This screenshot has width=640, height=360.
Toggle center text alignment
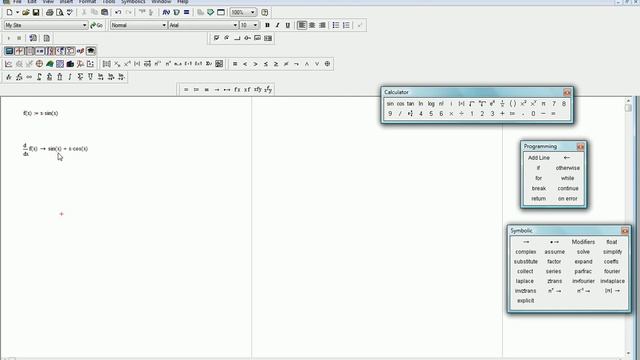click(x=312, y=25)
